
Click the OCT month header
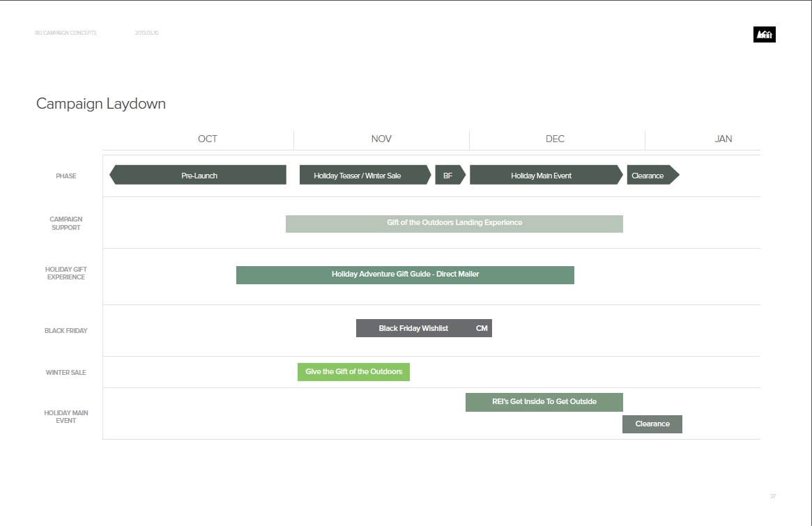coord(207,139)
